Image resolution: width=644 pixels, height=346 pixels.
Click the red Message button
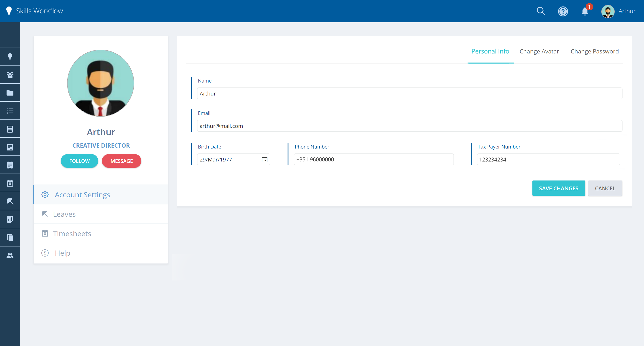[121, 161]
